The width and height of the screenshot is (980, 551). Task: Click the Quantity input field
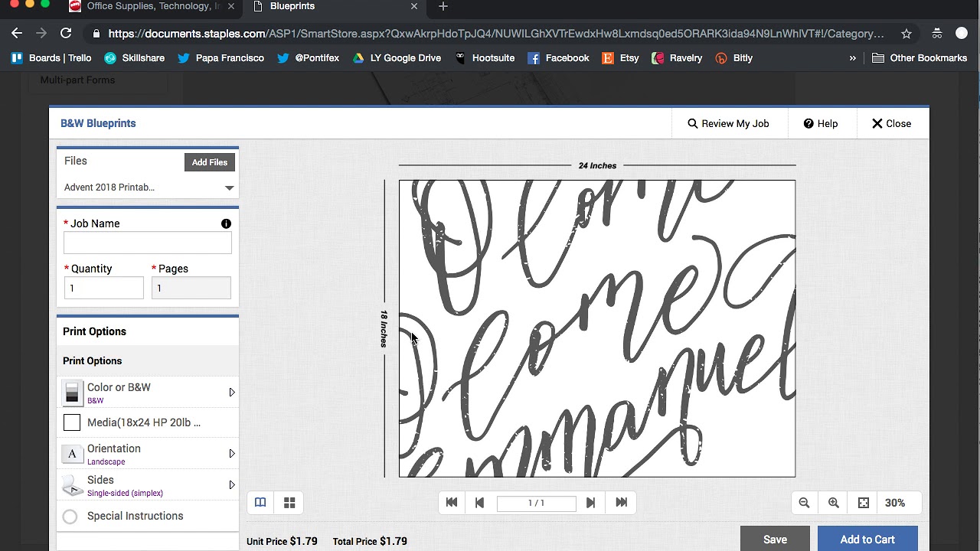[x=104, y=288]
